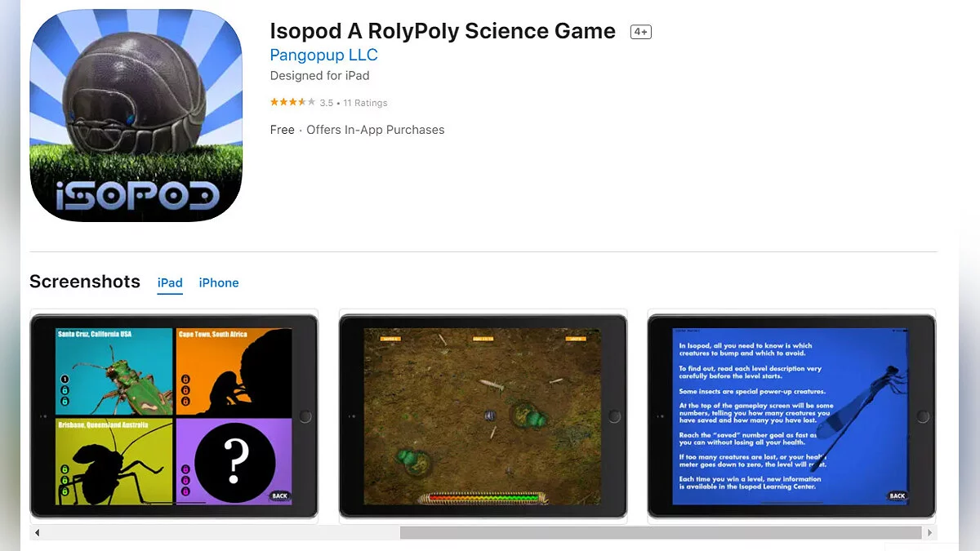980x551 pixels.
Task: Open the Pangopup LLC developer link
Action: tap(323, 55)
